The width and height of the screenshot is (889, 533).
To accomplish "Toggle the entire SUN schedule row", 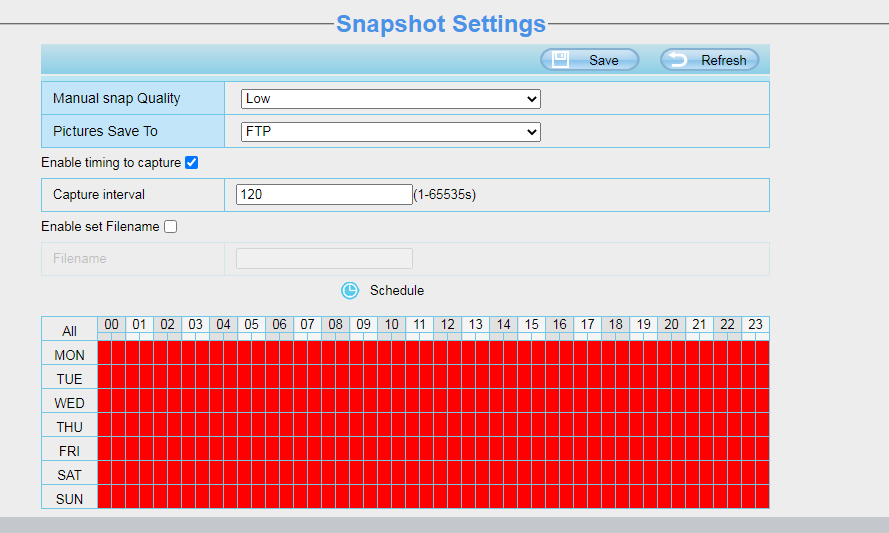I will point(69,499).
